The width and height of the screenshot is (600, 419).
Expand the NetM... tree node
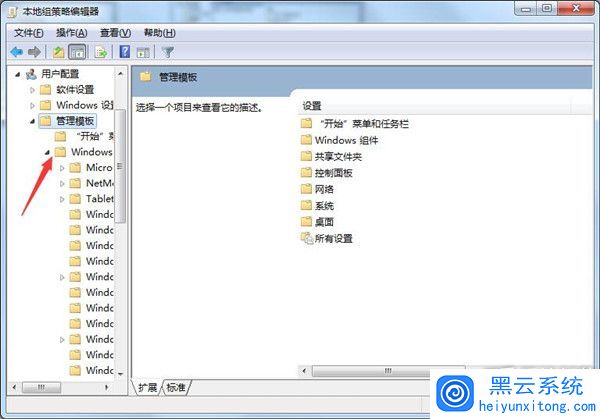(62, 184)
